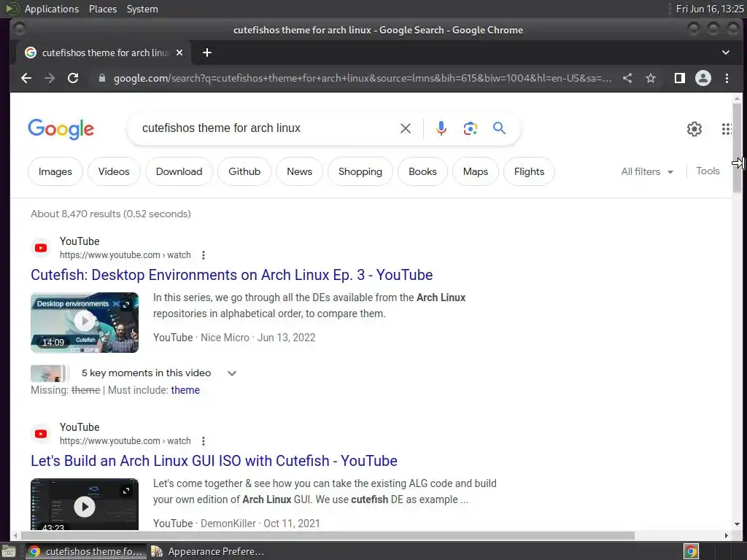Play the DemonKiller video thumbnail
747x560 pixels.
click(x=85, y=505)
